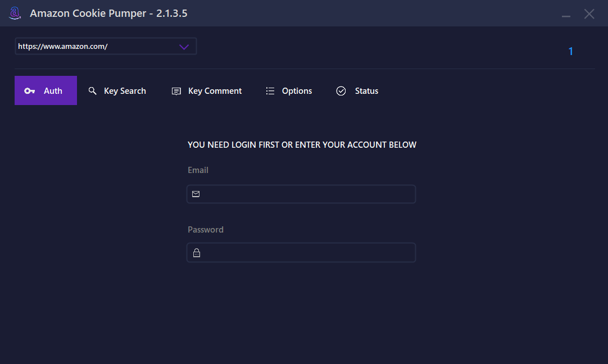Open the Status tab
Image resolution: width=608 pixels, height=364 pixels.
(357, 90)
